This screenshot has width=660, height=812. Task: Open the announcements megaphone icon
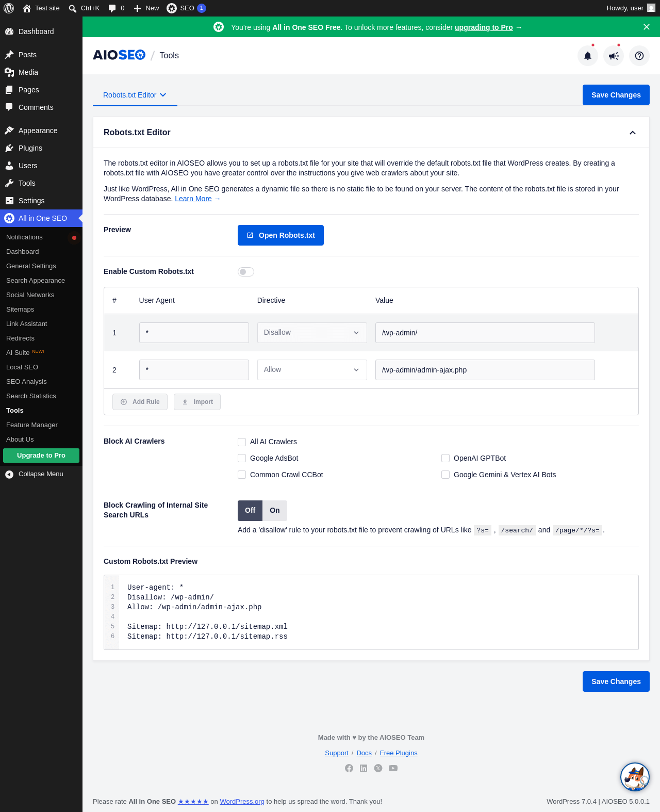click(614, 56)
